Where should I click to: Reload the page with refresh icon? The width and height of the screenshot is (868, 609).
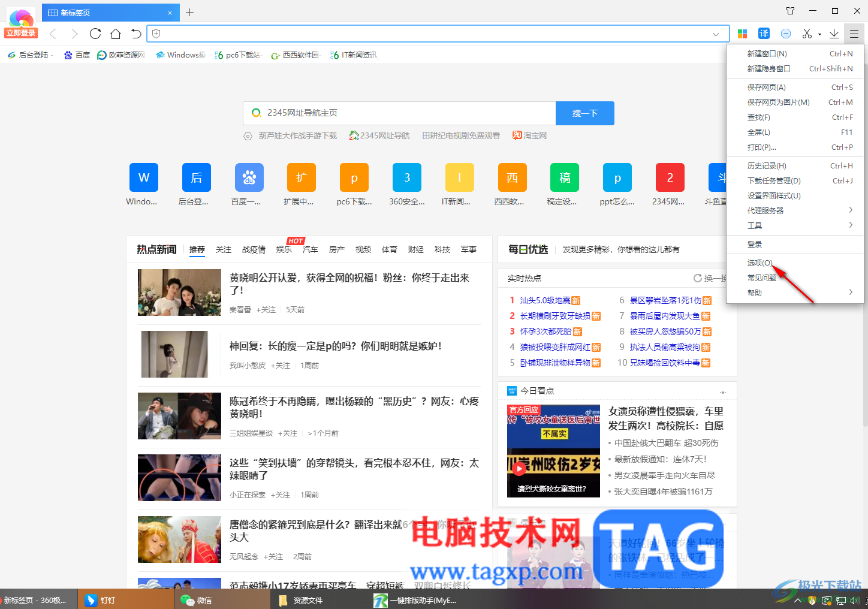95,34
